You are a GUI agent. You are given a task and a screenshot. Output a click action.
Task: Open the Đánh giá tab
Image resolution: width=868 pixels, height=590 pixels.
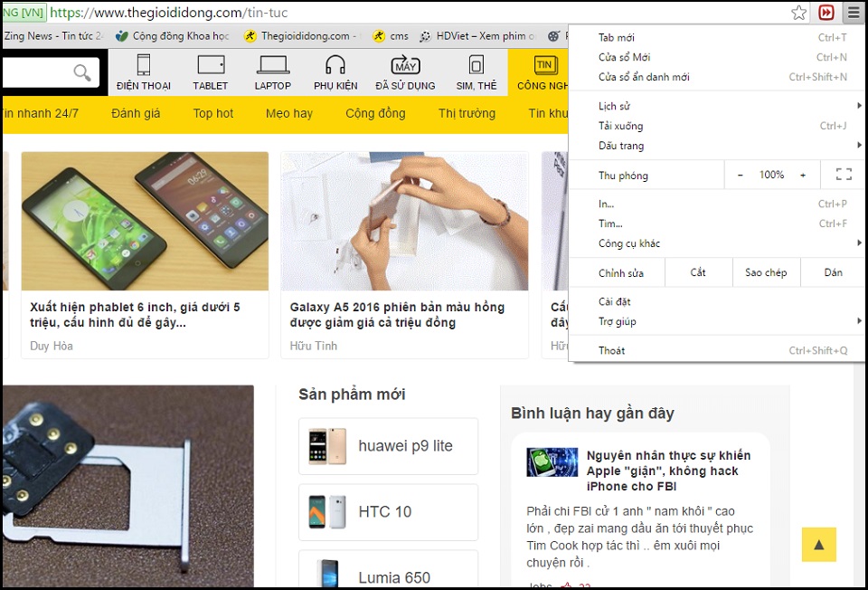[x=136, y=114]
